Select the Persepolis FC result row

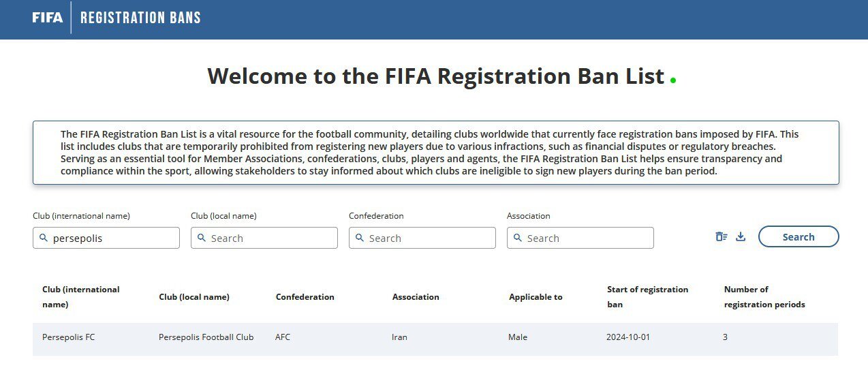(68, 337)
